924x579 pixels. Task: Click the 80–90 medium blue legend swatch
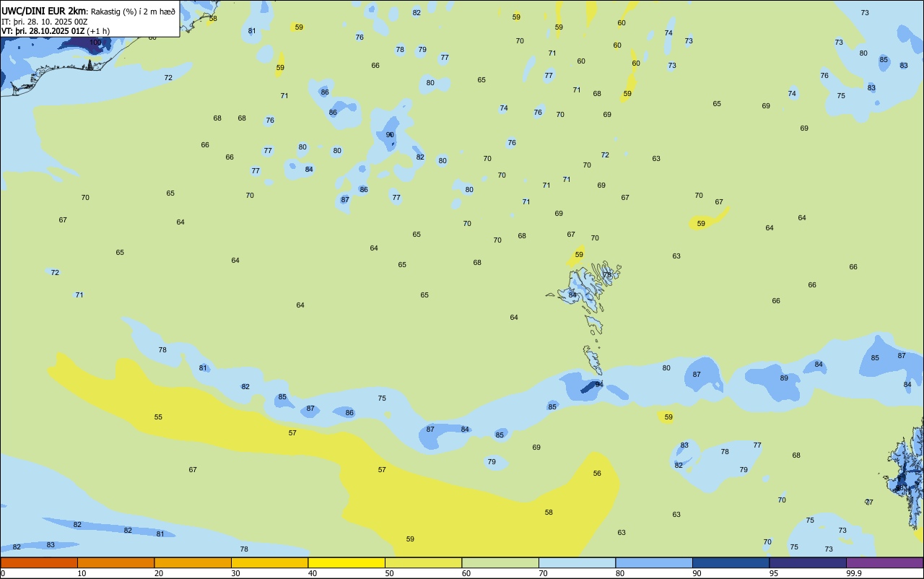click(654, 562)
